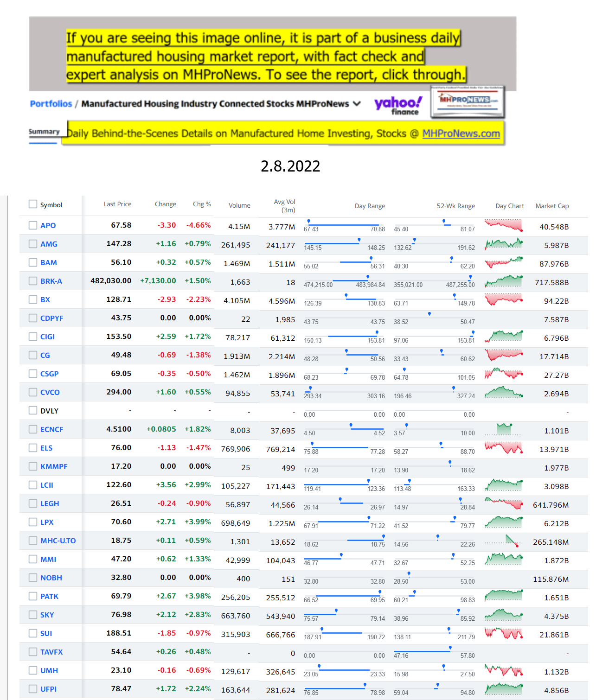The height and width of the screenshot is (700, 596).
Task: Click the PATK day range slider
Action: click(x=345, y=597)
